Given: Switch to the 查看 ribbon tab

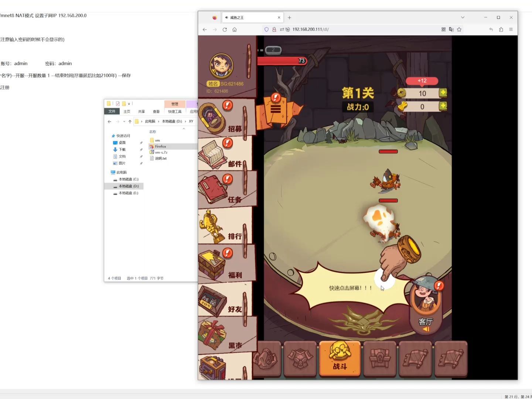Looking at the screenshot, I should [156, 111].
